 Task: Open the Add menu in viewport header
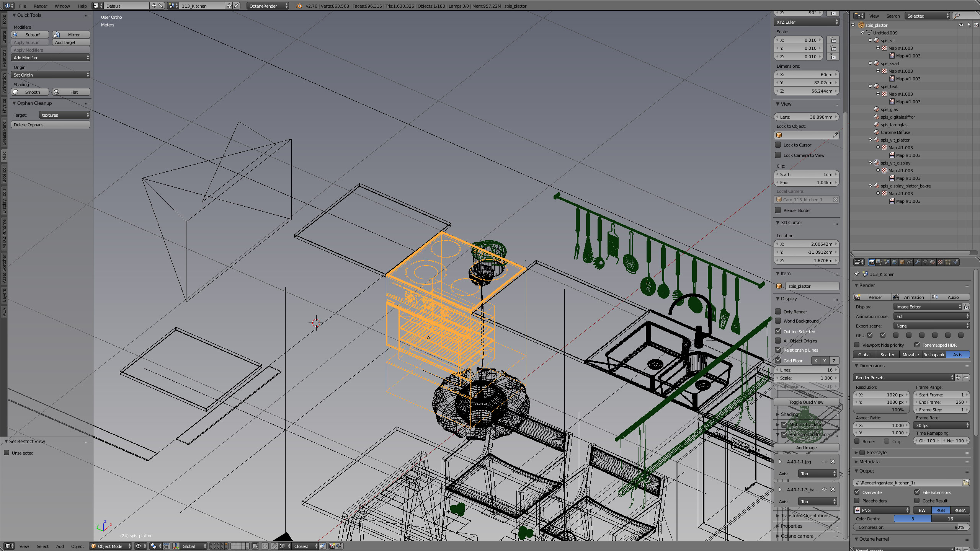[60, 546]
